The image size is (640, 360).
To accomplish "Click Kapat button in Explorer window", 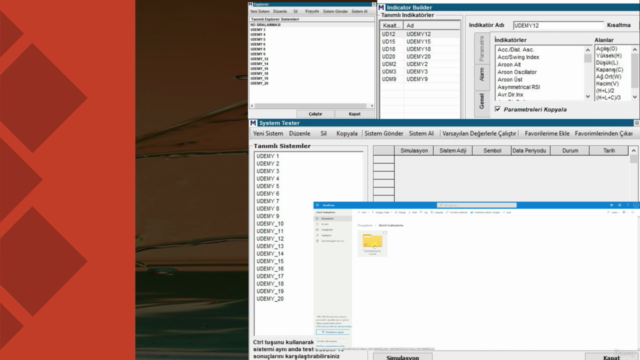I will click(354, 114).
